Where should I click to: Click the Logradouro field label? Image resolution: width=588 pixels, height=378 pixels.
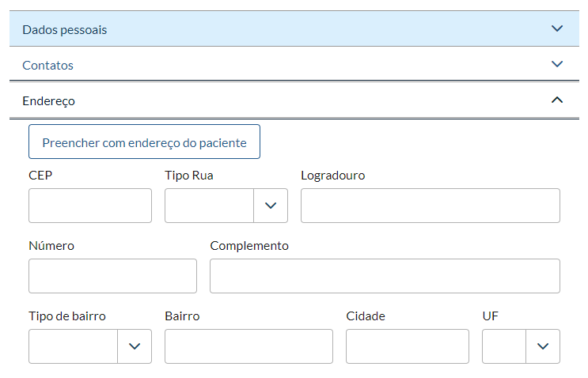point(333,176)
